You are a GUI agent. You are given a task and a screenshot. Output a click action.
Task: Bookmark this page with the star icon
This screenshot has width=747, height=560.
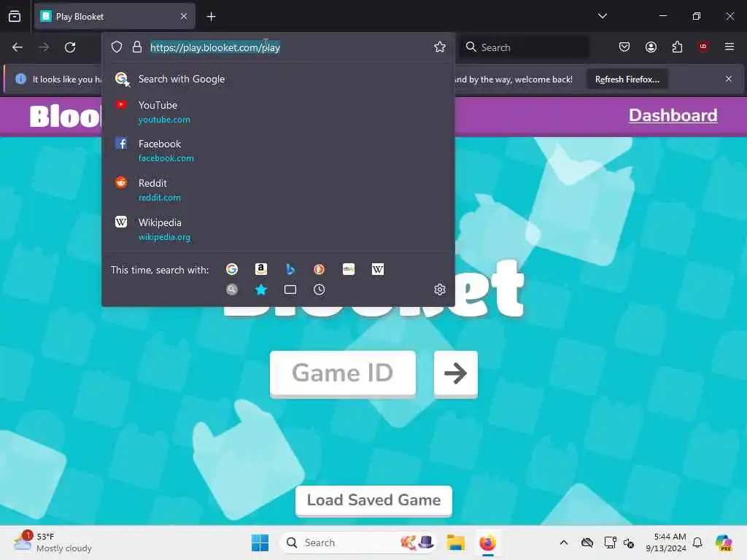440,47
